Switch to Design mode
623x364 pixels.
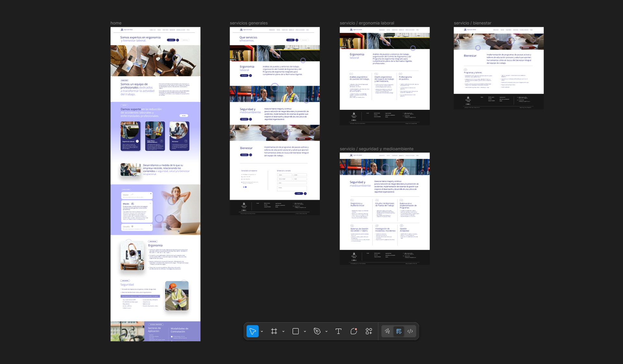pos(399,331)
